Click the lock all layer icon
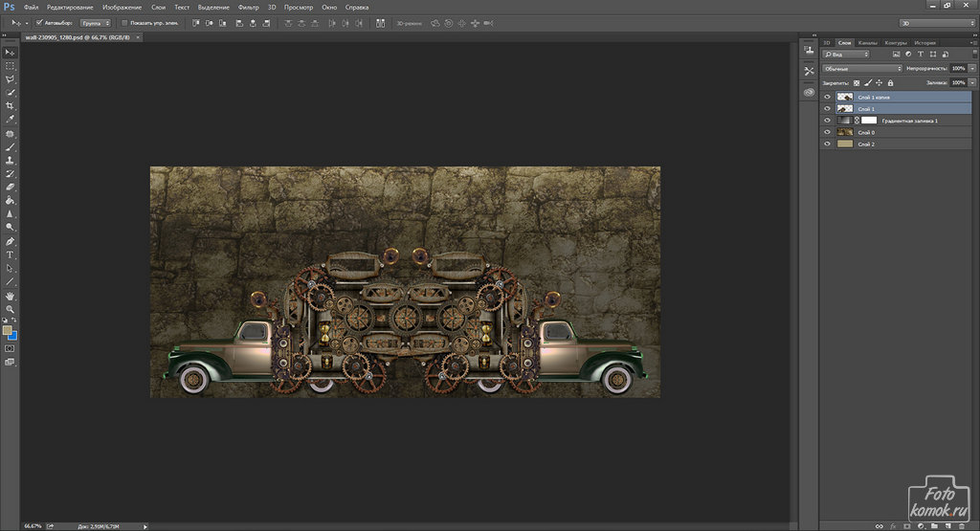This screenshot has height=531, width=980. 890,83
